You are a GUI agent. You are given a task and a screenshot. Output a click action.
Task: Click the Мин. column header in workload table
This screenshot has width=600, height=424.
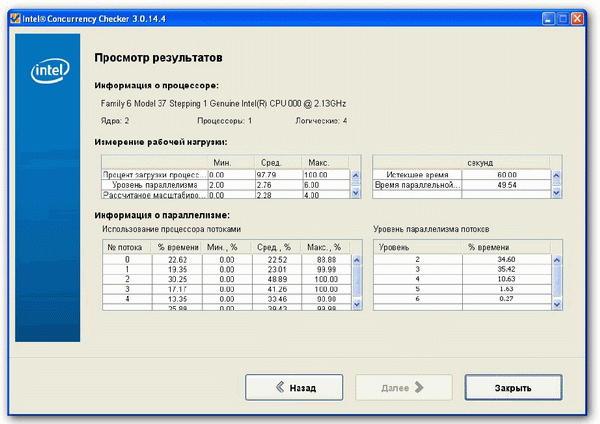pyautogui.click(x=231, y=163)
